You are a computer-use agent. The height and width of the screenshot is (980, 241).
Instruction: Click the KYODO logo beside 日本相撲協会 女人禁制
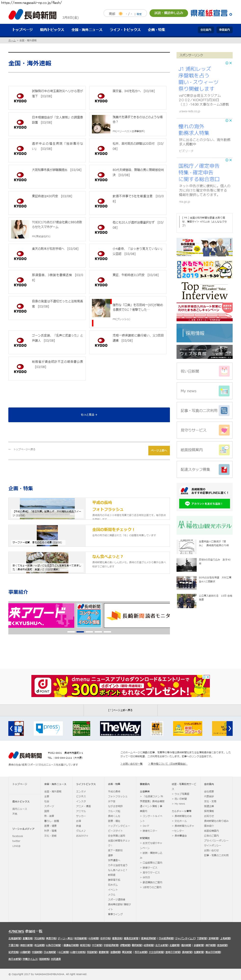pos(20,124)
